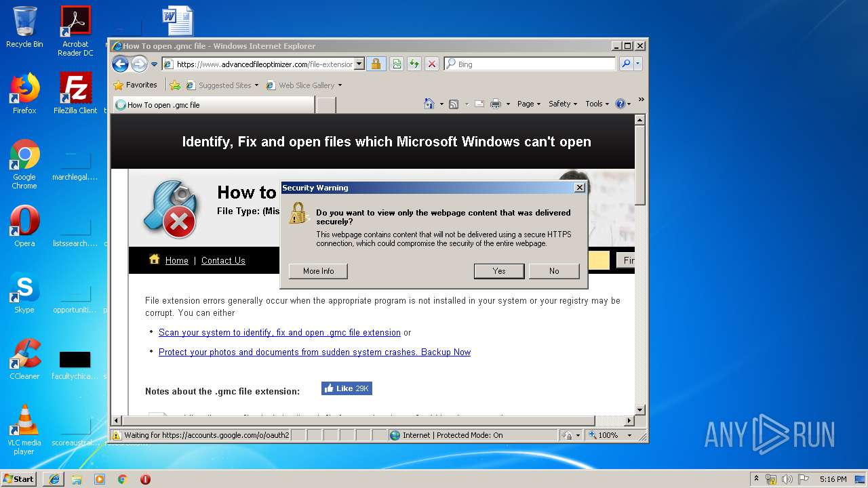The width and height of the screenshot is (868, 488).
Task: Click the security lock icon in address bar
Action: coord(376,64)
